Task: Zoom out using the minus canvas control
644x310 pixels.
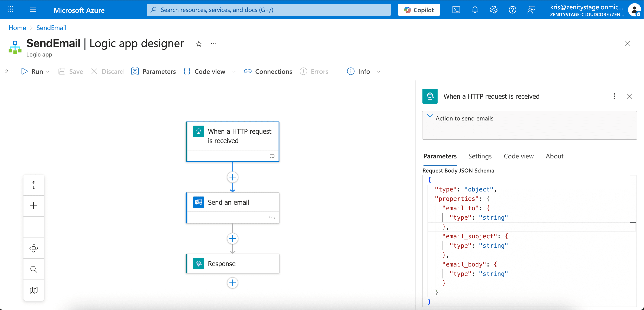Action: pos(33,227)
